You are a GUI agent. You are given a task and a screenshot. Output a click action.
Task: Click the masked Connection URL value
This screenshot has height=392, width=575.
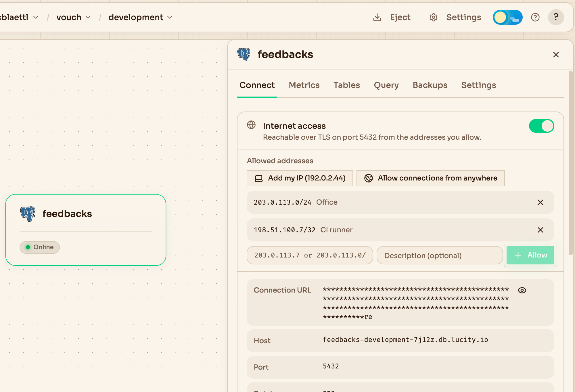pos(415,303)
